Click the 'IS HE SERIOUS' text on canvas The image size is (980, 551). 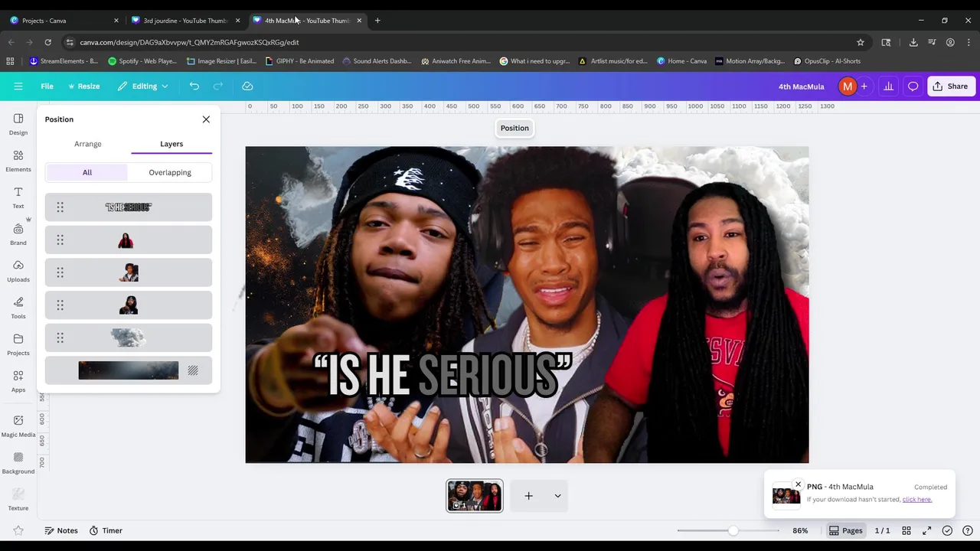(x=443, y=375)
